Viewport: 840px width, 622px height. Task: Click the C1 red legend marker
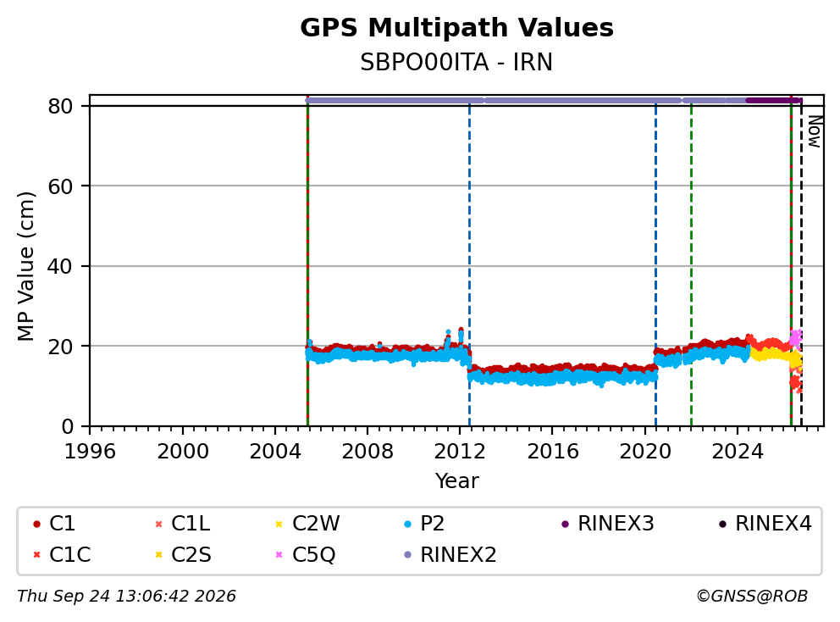pyautogui.click(x=36, y=524)
